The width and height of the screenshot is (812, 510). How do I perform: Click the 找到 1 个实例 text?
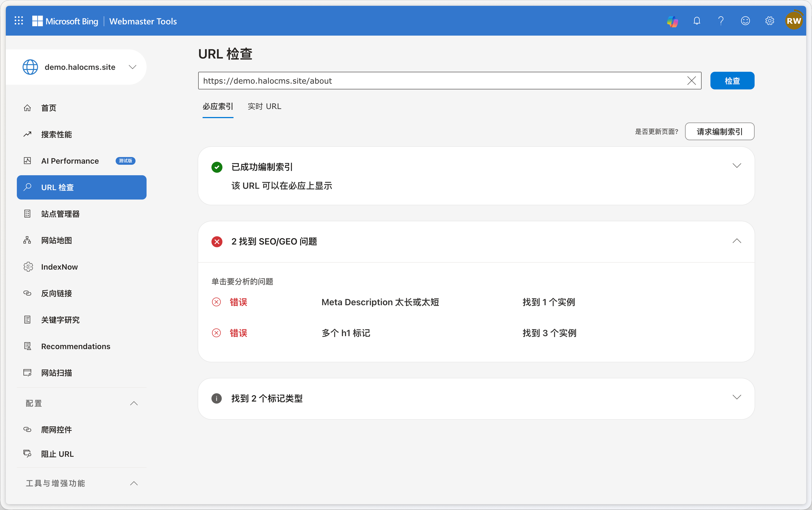pos(549,302)
